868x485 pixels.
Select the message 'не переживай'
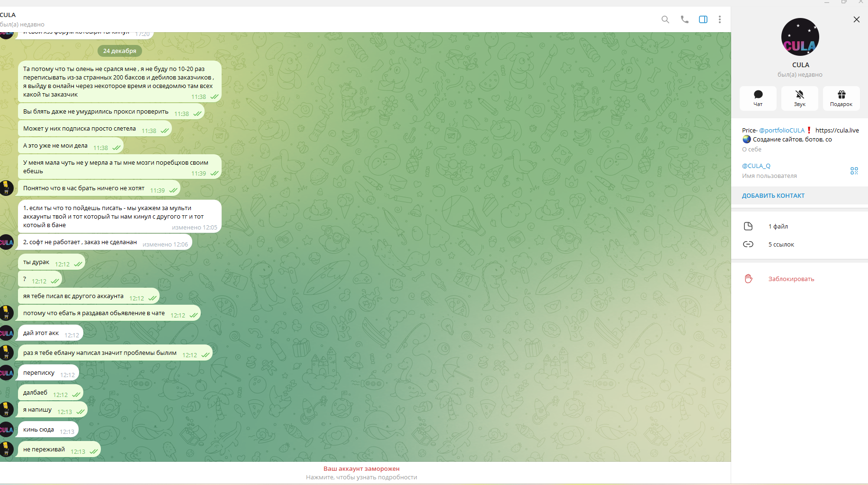click(59, 450)
